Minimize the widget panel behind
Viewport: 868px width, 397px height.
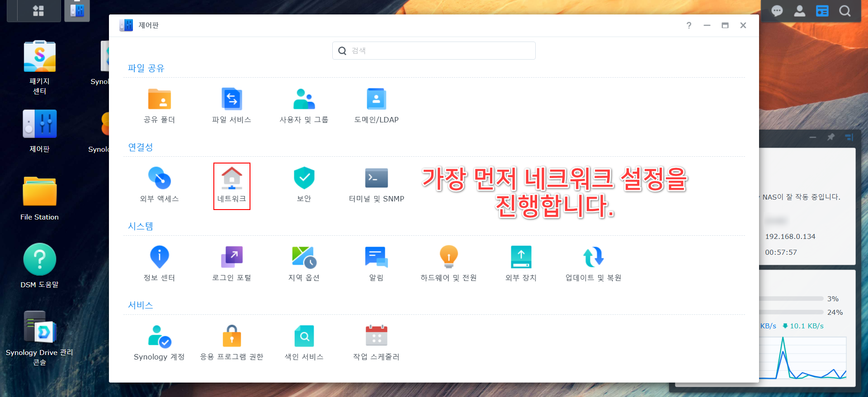pos(813,137)
